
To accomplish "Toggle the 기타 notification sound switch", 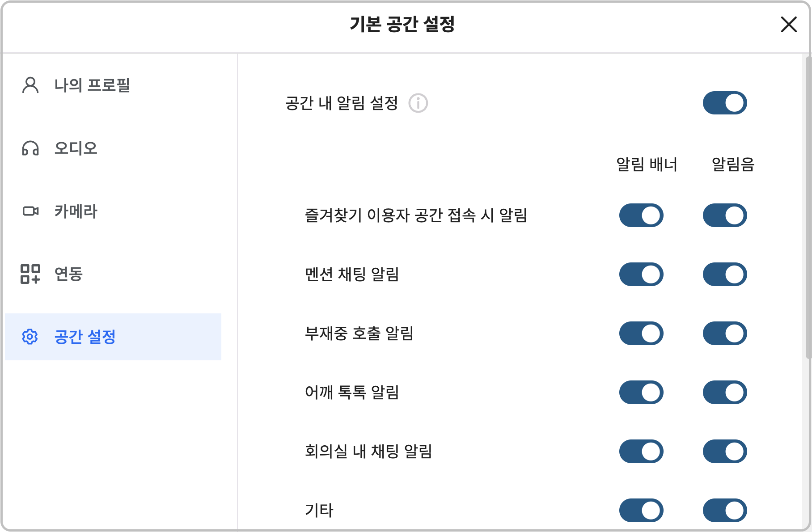I will point(724,511).
